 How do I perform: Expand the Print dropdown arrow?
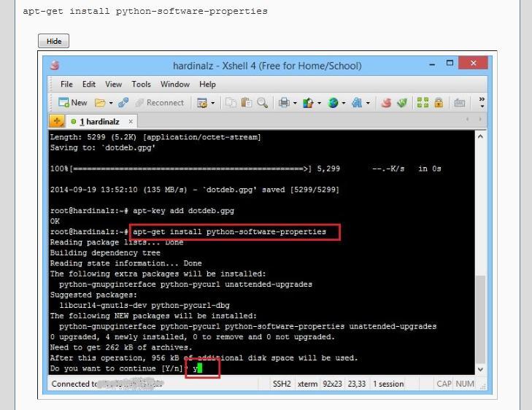tap(295, 103)
